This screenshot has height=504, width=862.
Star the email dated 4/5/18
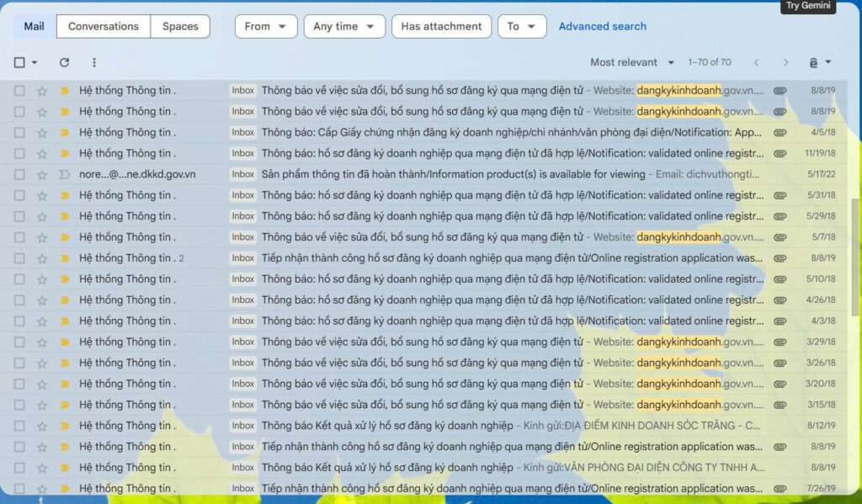click(x=42, y=132)
